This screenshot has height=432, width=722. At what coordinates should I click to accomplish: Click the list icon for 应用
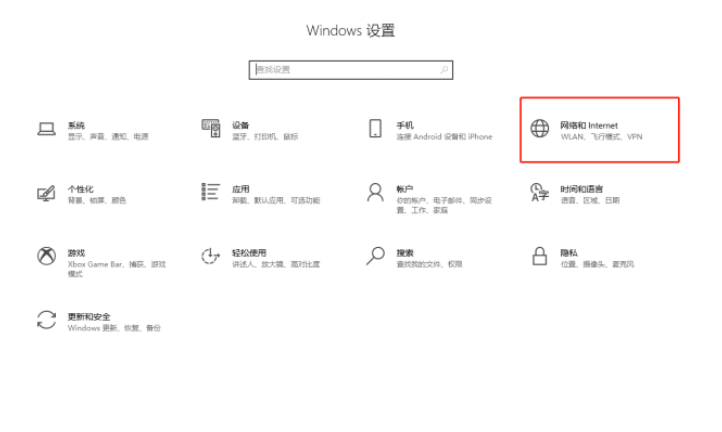coord(210,192)
